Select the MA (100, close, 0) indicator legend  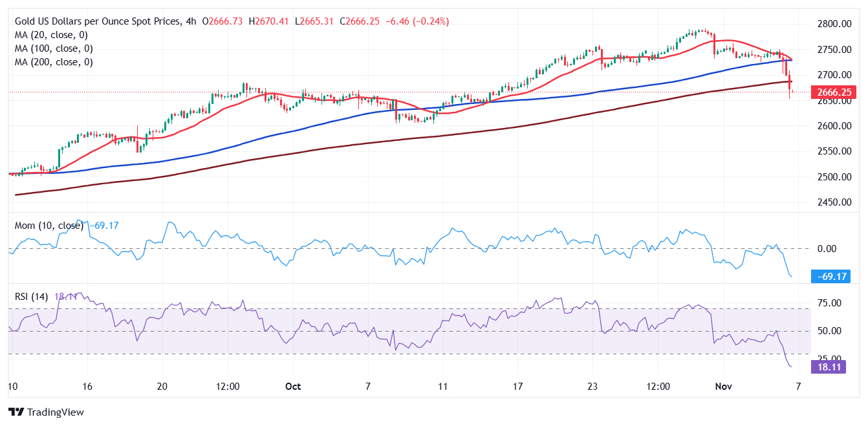pyautogui.click(x=52, y=48)
